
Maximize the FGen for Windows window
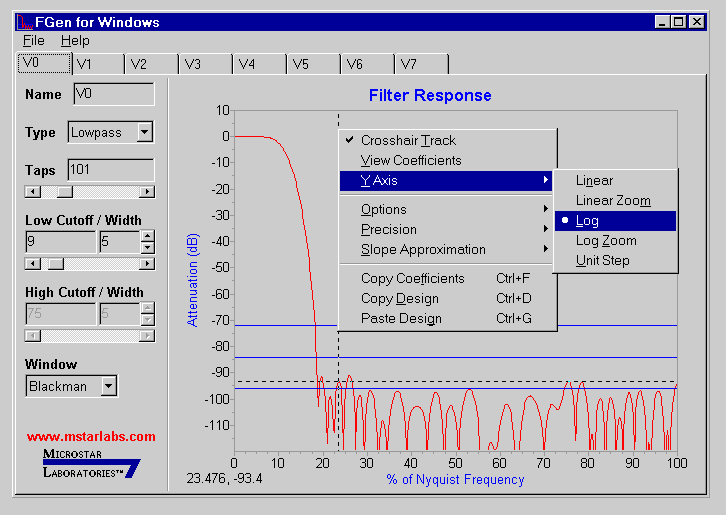pyautogui.click(x=678, y=22)
